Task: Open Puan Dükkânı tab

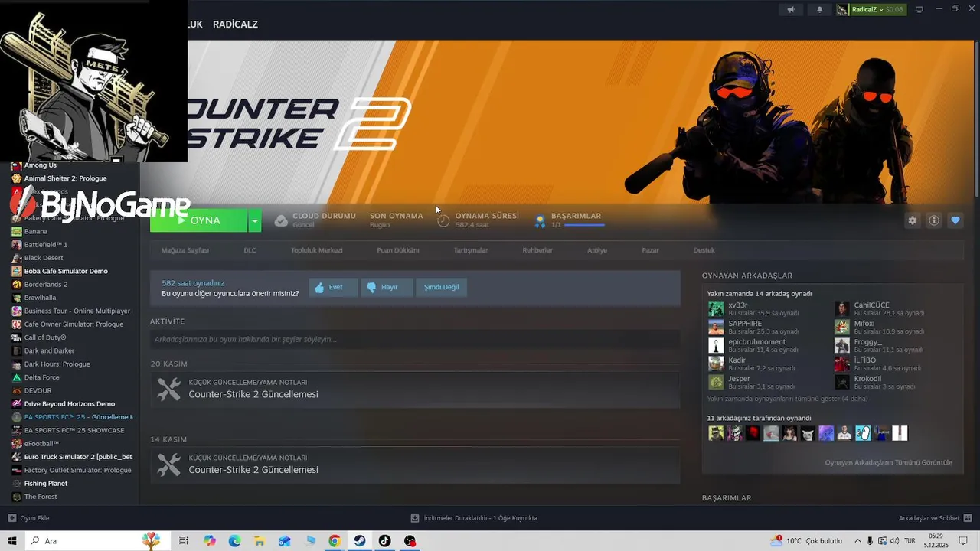Action: [398, 250]
